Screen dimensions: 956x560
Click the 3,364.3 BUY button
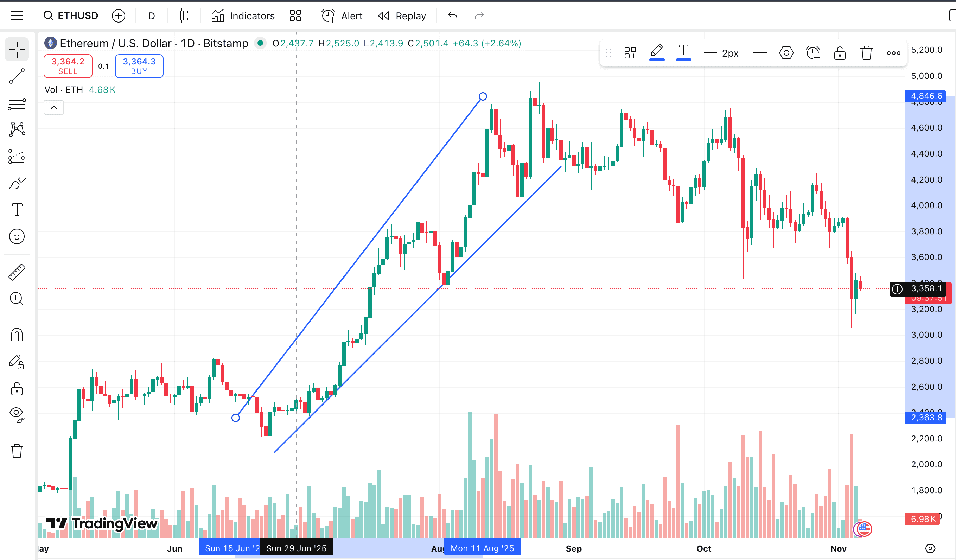139,66
